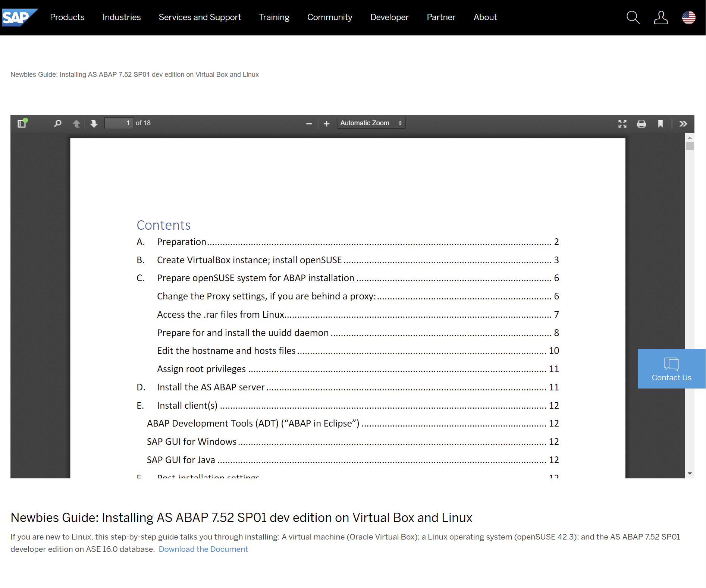Click the Contents heading in PDF

(x=164, y=225)
